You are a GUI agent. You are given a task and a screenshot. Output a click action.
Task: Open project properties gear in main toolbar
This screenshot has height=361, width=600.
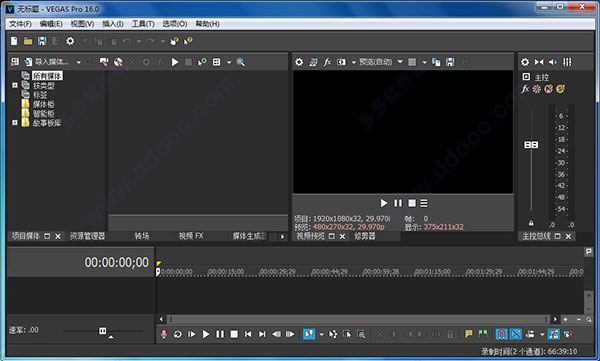[70, 41]
